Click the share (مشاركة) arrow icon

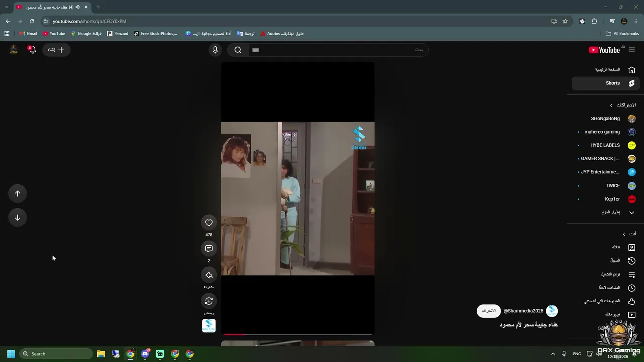tap(209, 275)
